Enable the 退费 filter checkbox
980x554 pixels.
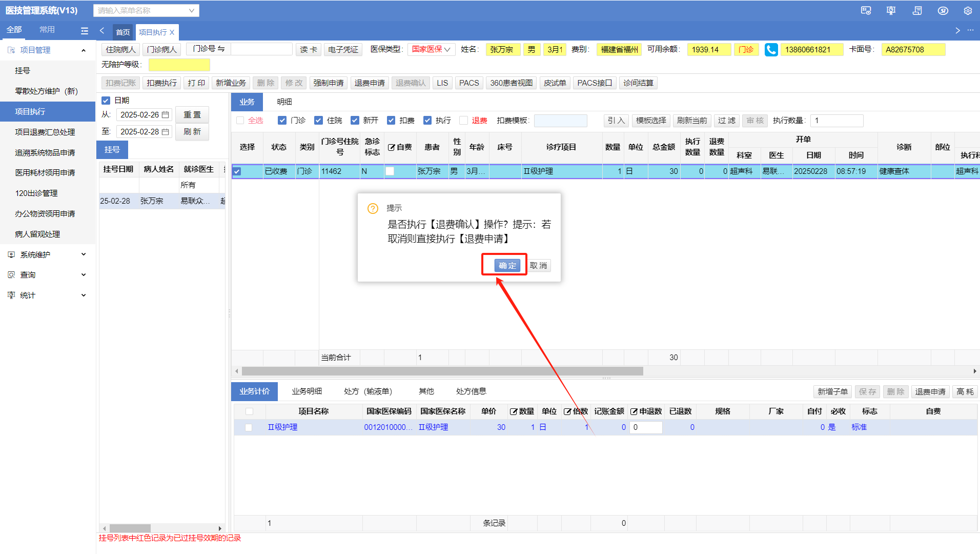464,121
